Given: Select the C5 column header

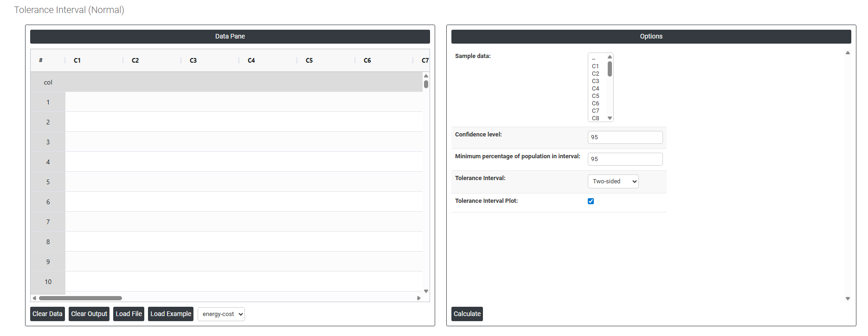Looking at the screenshot, I should [309, 60].
